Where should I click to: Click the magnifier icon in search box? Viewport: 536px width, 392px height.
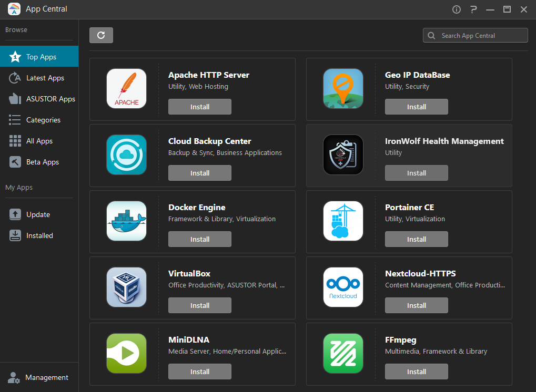431,36
